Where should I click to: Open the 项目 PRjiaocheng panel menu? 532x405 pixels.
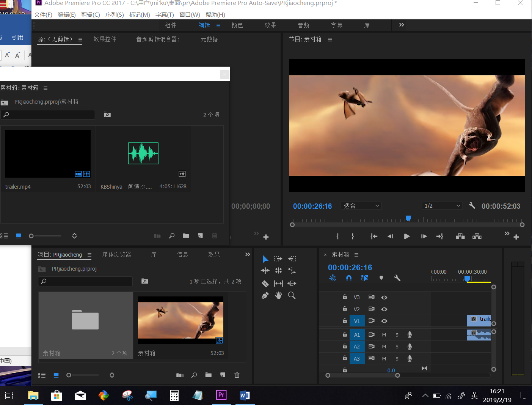click(x=89, y=255)
